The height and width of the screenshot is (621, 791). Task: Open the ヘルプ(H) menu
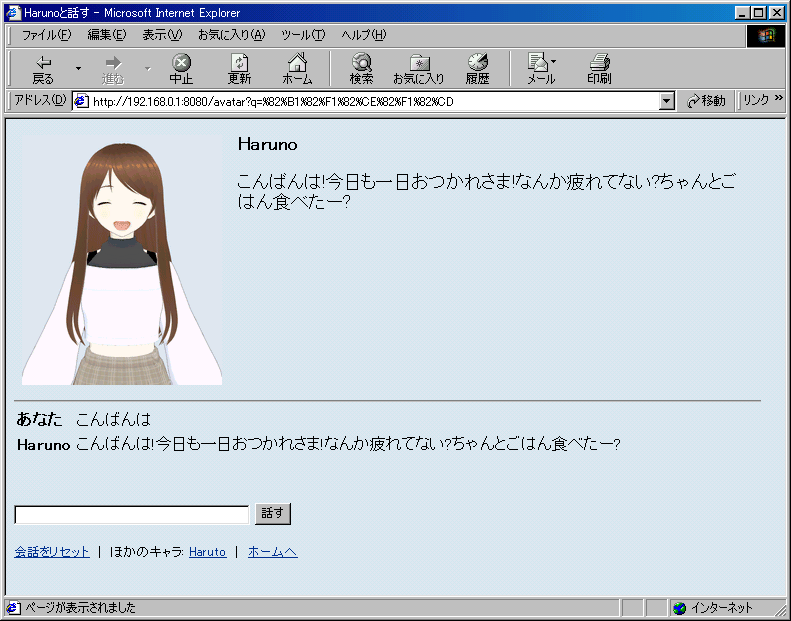pyautogui.click(x=363, y=35)
